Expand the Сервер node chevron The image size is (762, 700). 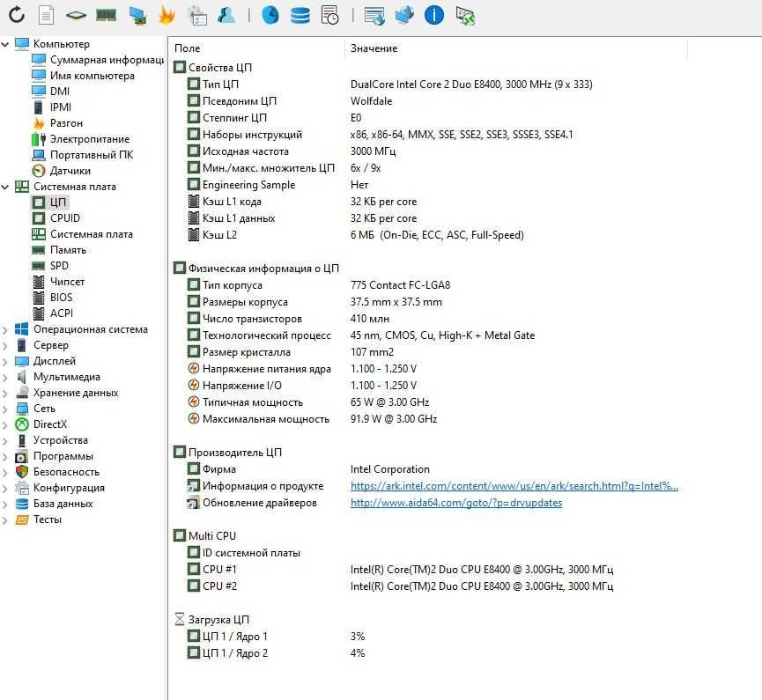coord(5,346)
